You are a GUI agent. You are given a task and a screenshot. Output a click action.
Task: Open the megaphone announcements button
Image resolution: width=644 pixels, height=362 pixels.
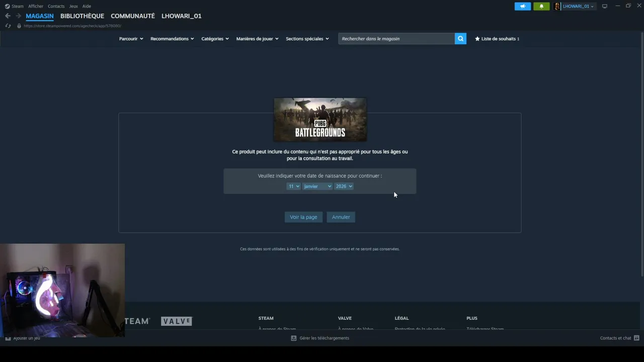522,6
